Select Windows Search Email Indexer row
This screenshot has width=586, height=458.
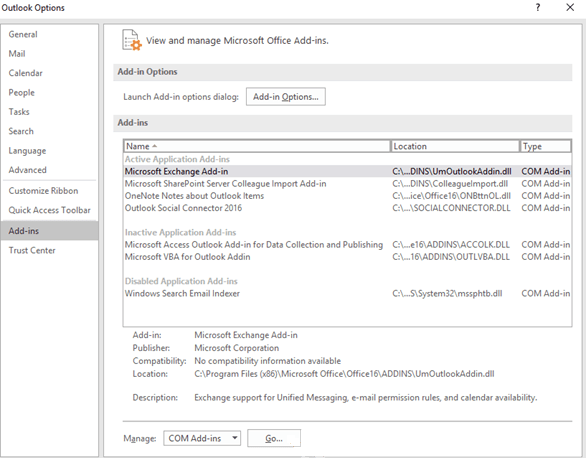347,294
